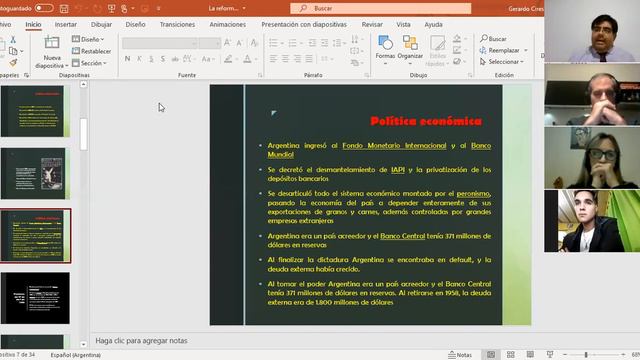Click the Format Painter brush icon
This screenshot has width=640, height=360.
coord(13,62)
